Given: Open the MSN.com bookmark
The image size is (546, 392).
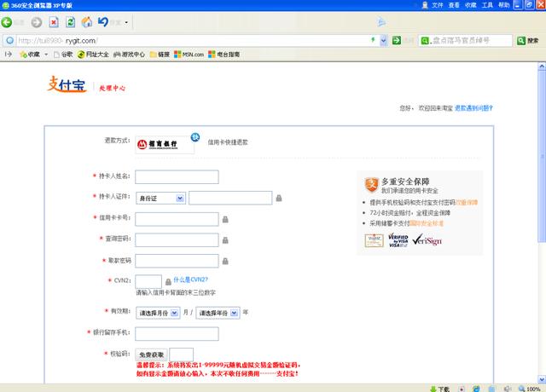Looking at the screenshot, I should click(189, 55).
